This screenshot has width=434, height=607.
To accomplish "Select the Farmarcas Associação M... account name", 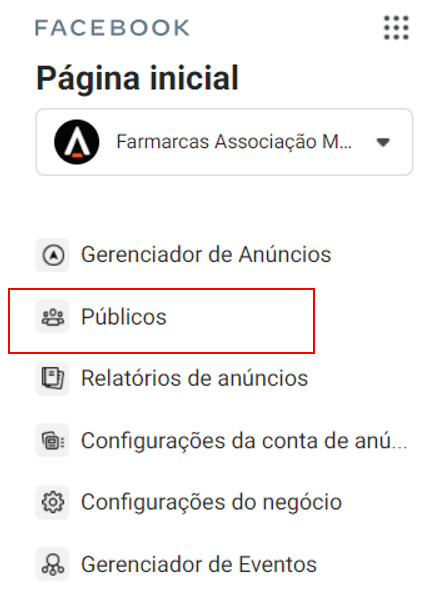I will coord(234,142).
